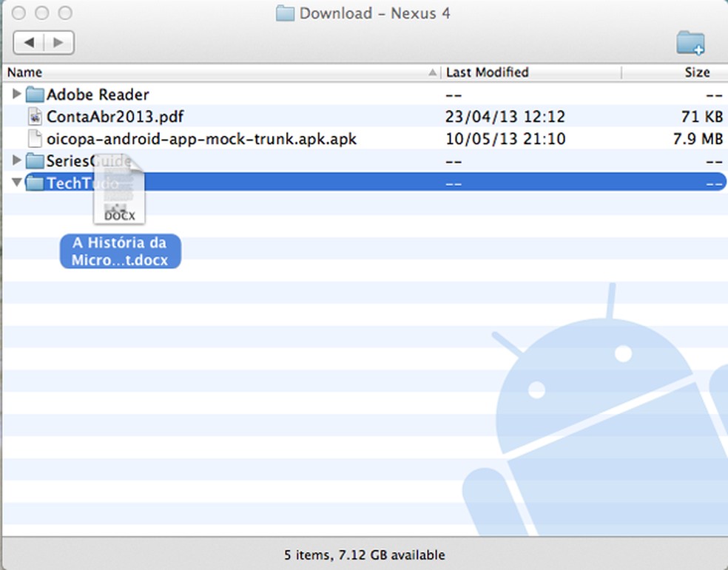Expand the SeriesGuide folder triangle
This screenshot has width=728, height=570.
point(17,160)
